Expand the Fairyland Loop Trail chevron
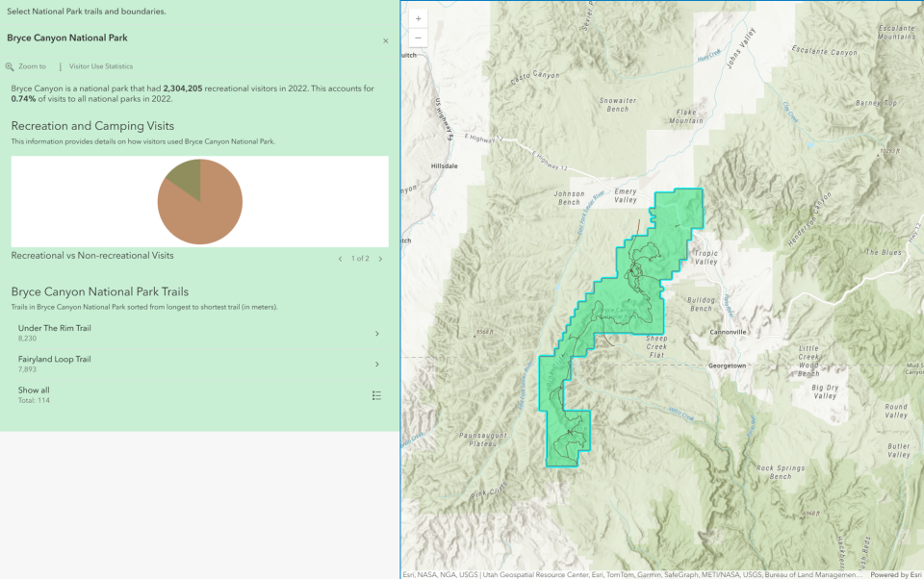This screenshot has width=924, height=579. [x=376, y=365]
